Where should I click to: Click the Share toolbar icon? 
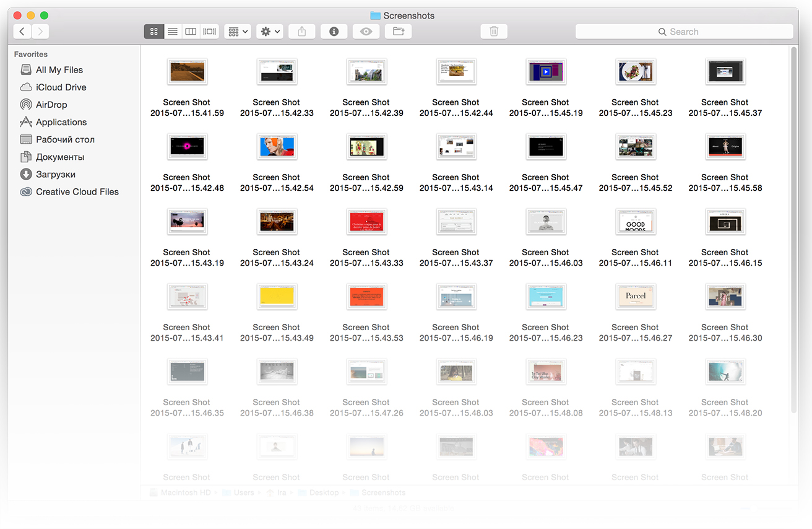click(302, 32)
